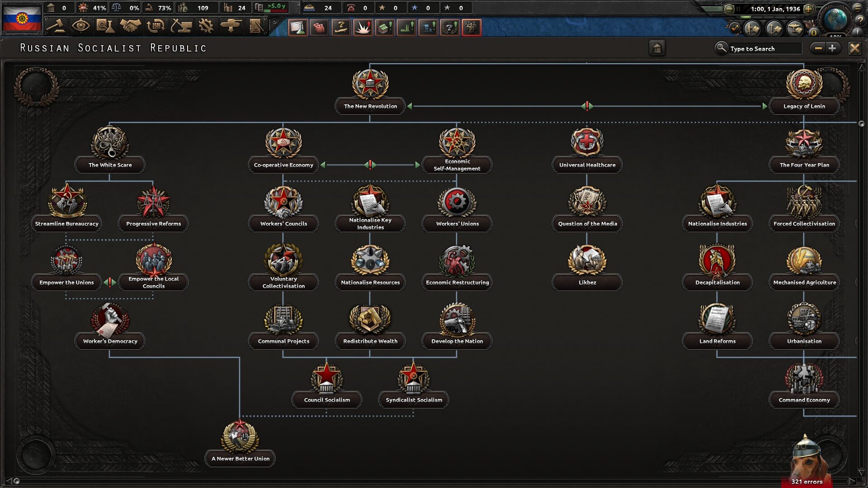Open the Research tab in the top bar

[105, 26]
